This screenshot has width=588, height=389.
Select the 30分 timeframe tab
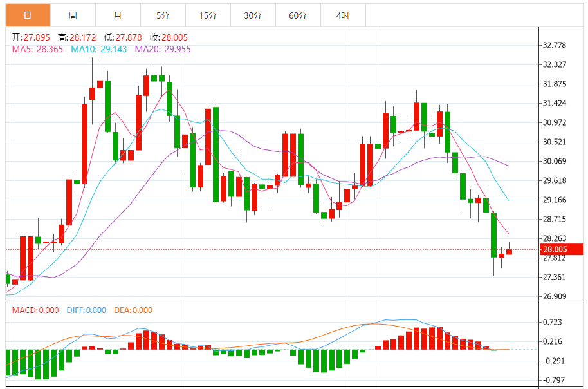(x=253, y=15)
